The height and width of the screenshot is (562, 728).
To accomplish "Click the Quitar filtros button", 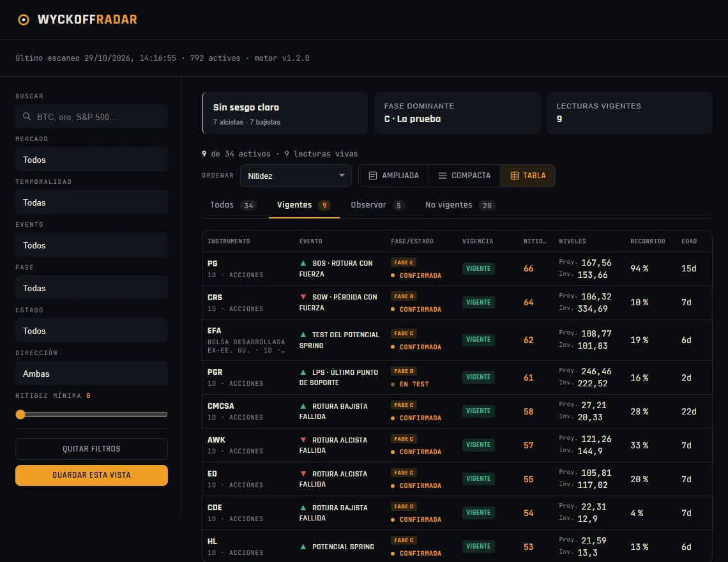I will [x=91, y=449].
